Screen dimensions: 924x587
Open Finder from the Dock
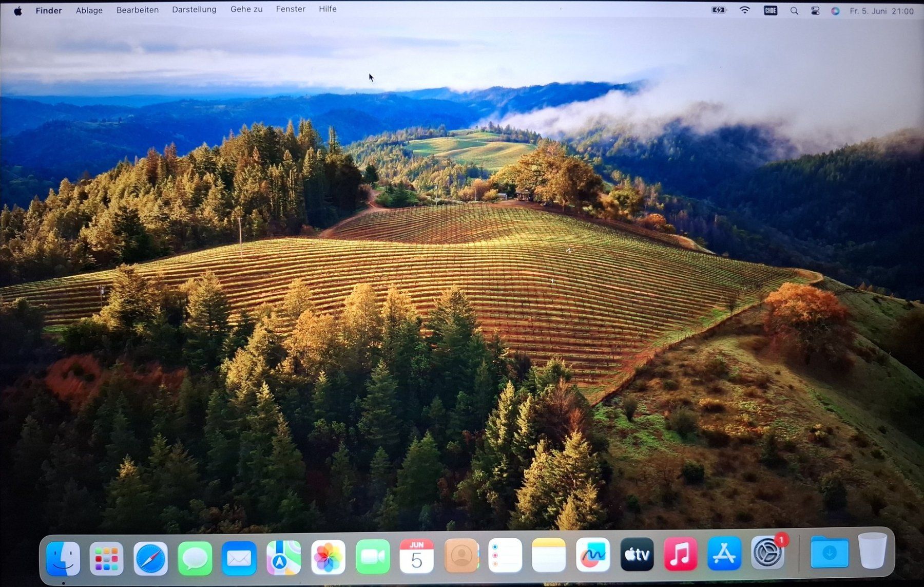click(63, 558)
